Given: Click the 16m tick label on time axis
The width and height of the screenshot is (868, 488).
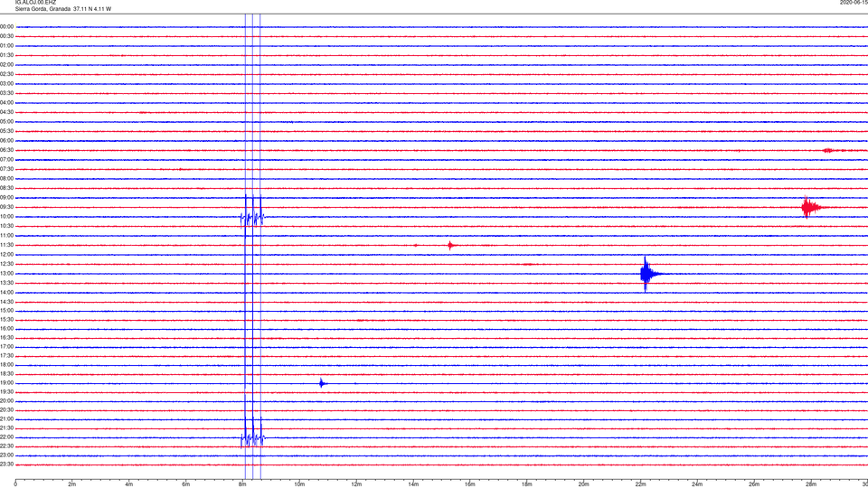Looking at the screenshot, I should [x=469, y=484].
